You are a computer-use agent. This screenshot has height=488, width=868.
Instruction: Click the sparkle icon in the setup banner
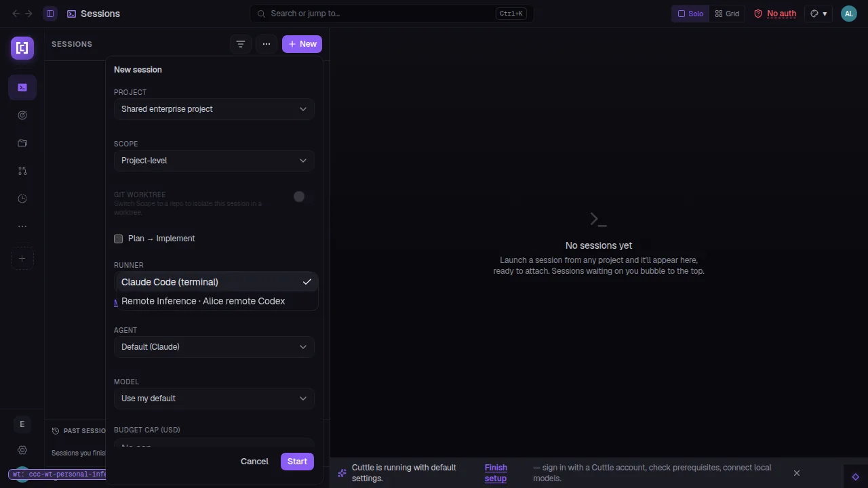[x=342, y=473]
